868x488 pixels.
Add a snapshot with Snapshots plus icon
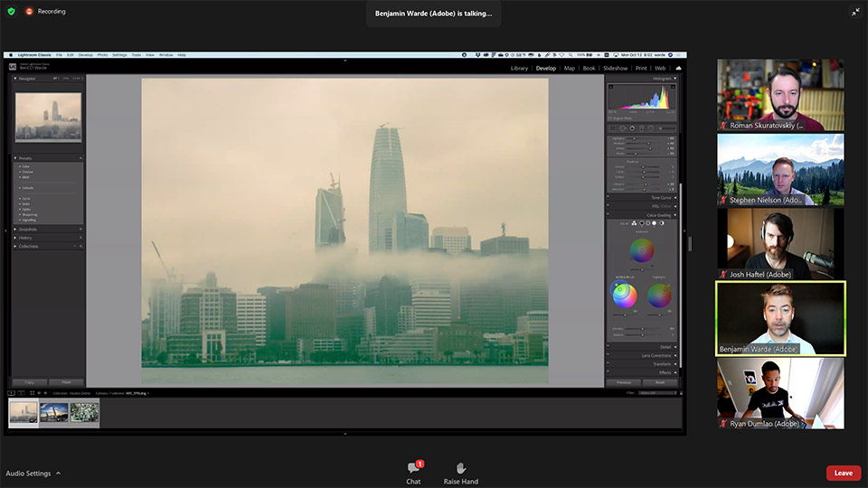(x=80, y=229)
